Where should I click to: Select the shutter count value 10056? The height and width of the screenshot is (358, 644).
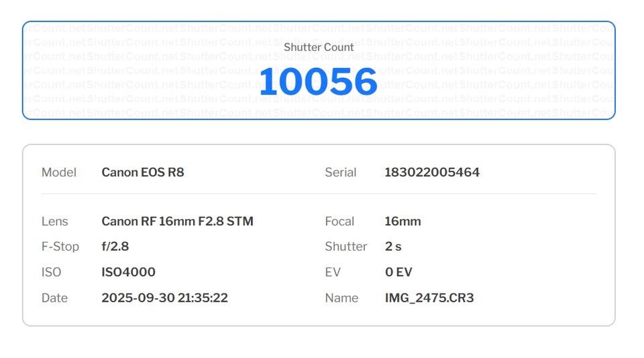[318, 82]
